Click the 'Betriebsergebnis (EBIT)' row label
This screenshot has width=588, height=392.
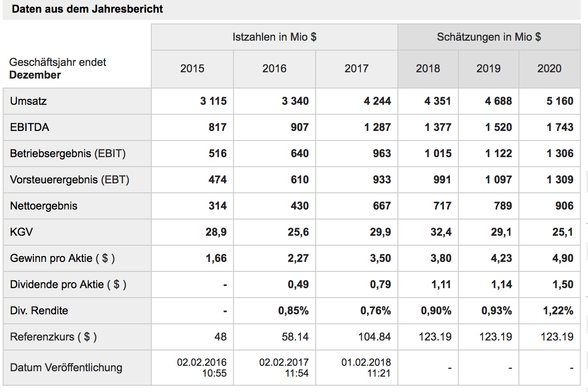(x=68, y=154)
